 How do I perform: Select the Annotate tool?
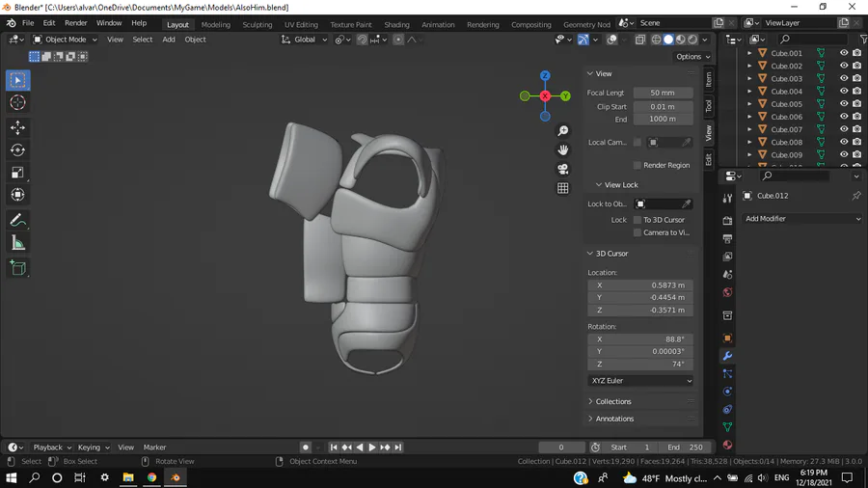17,221
